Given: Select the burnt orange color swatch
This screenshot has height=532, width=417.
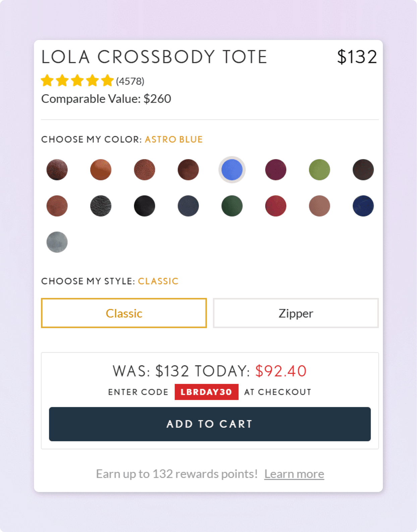Looking at the screenshot, I should click(x=101, y=170).
